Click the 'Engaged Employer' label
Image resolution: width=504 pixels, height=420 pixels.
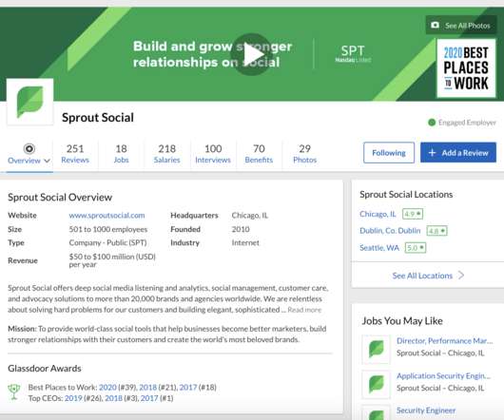click(467, 123)
